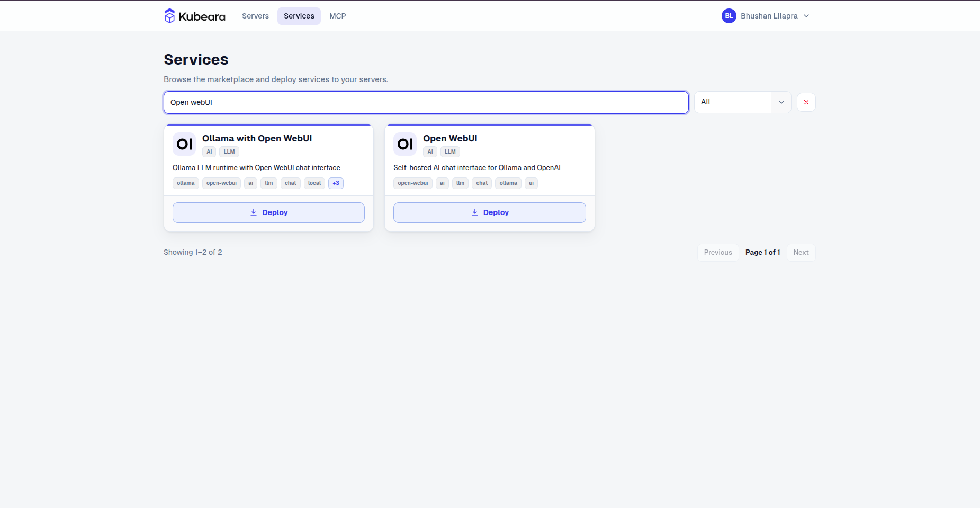Click the Showing 1–2 of 2 text

193,252
